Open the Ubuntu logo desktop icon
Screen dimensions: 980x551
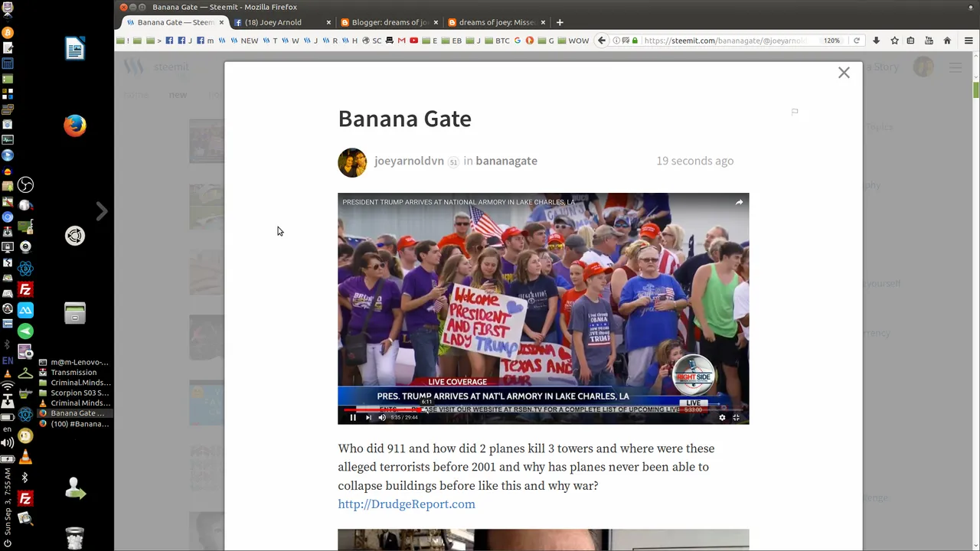pyautogui.click(x=75, y=236)
